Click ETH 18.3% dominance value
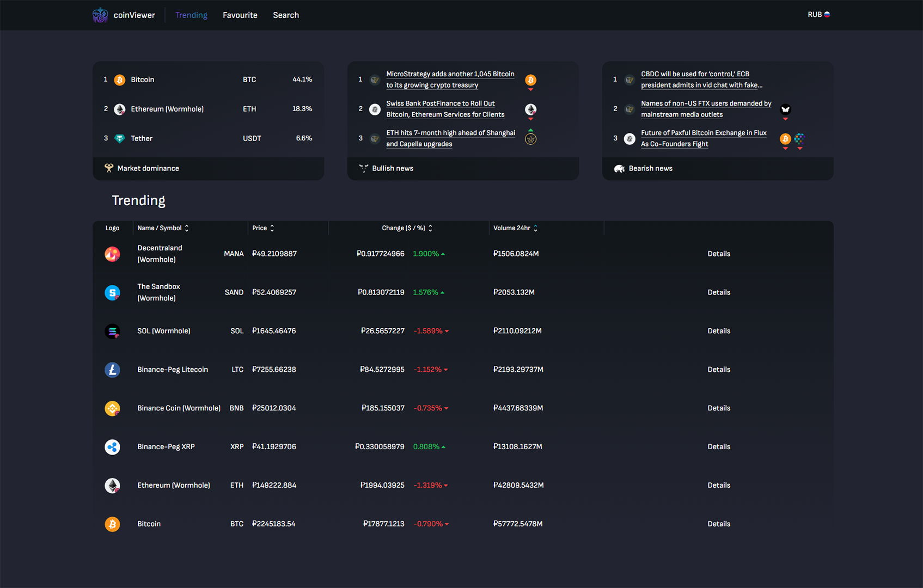923x588 pixels. coord(302,109)
